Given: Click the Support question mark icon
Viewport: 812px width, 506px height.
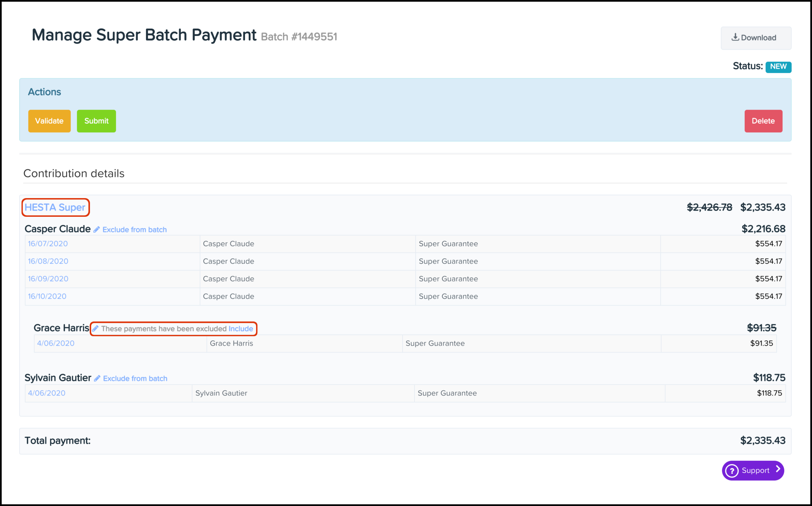Looking at the screenshot, I should click(732, 471).
